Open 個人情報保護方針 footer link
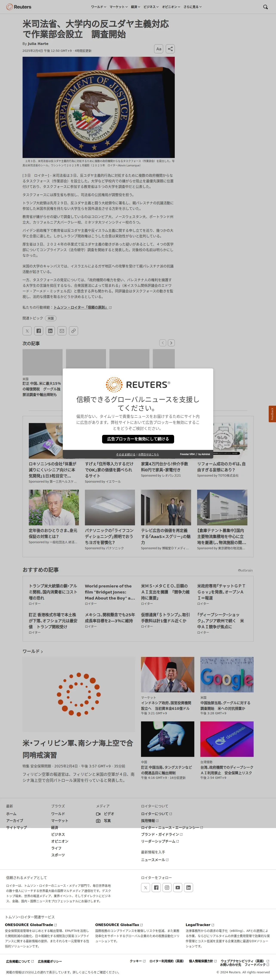Screen dimensions: 276x980 pyautogui.click(x=203, y=961)
